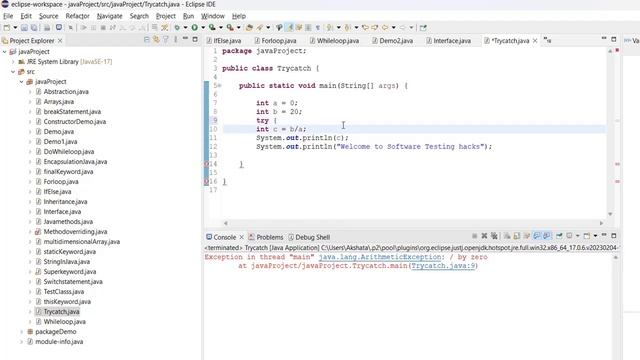Click Remove All Terminated Launches icon
The height and width of the screenshot is (360, 640).
pos(494,236)
